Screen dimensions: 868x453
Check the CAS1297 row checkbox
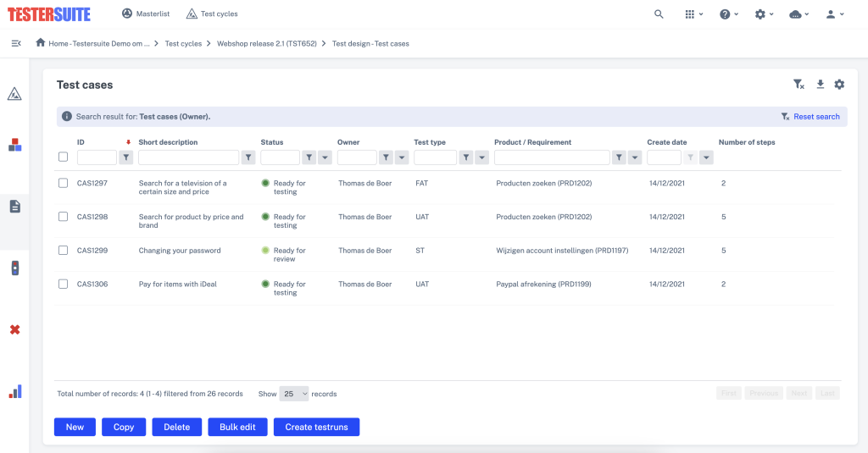click(x=63, y=183)
